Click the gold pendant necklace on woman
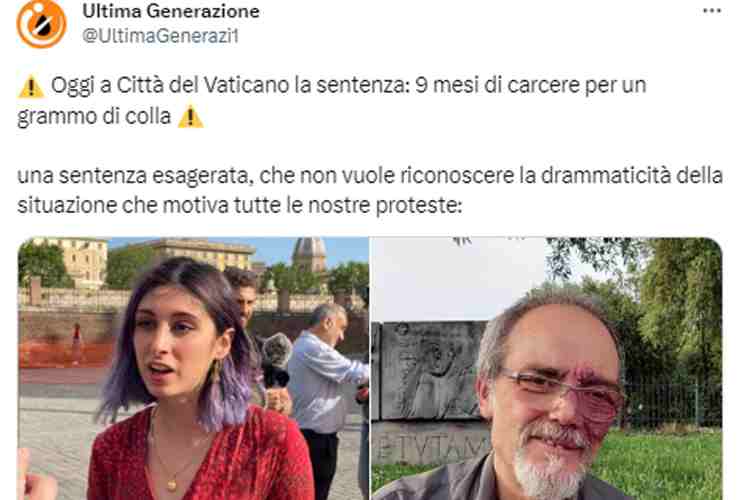Viewport: 740px width, 500px height. click(172, 483)
